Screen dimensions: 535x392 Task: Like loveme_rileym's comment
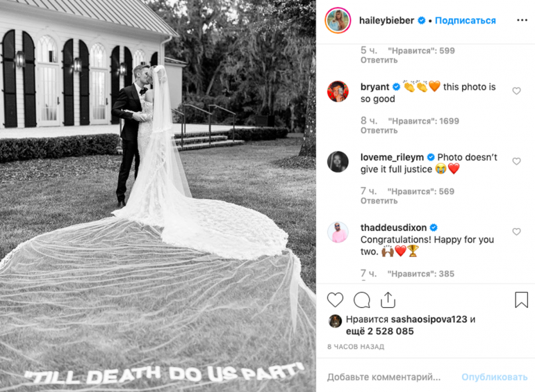(516, 161)
